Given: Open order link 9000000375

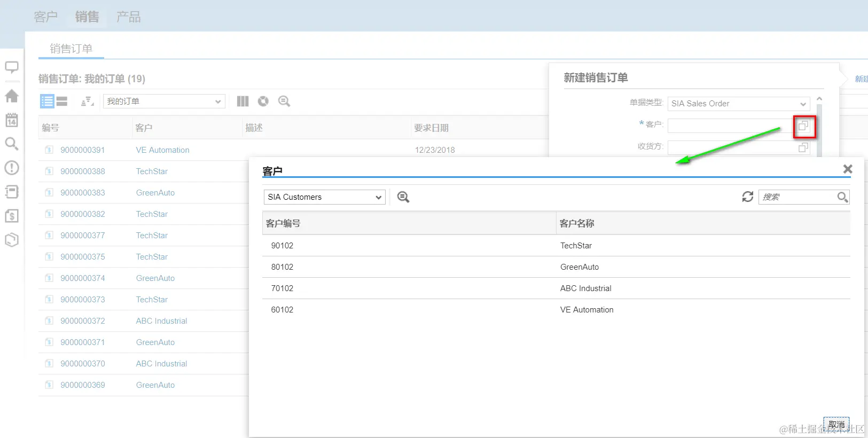Looking at the screenshot, I should point(83,257).
